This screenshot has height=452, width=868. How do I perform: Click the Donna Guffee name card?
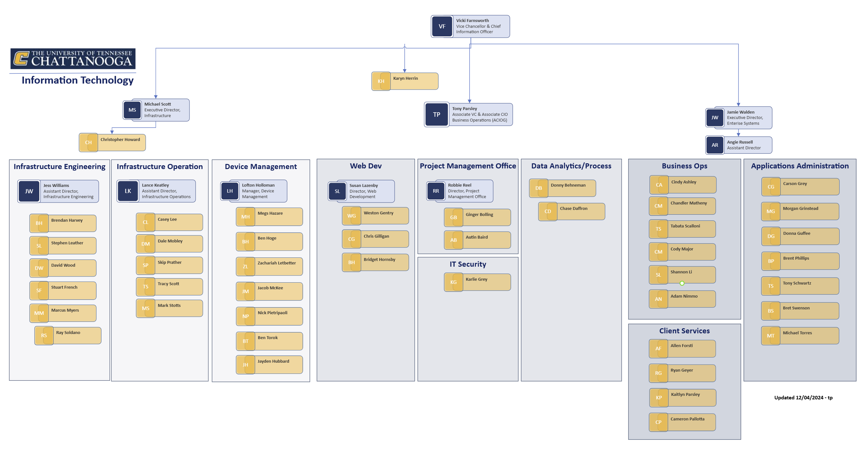point(800,236)
